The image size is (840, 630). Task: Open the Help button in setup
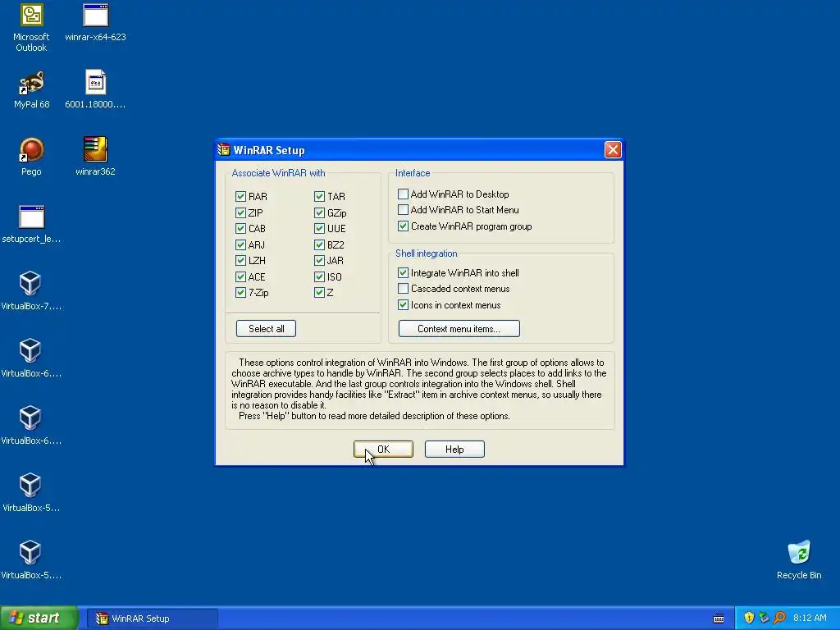pos(454,449)
